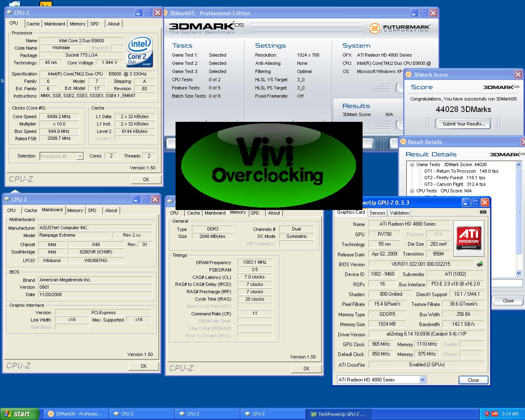Open CPU tab in the CPU-Z Mainboard window
Screen dimensions: 525x420
(11, 210)
